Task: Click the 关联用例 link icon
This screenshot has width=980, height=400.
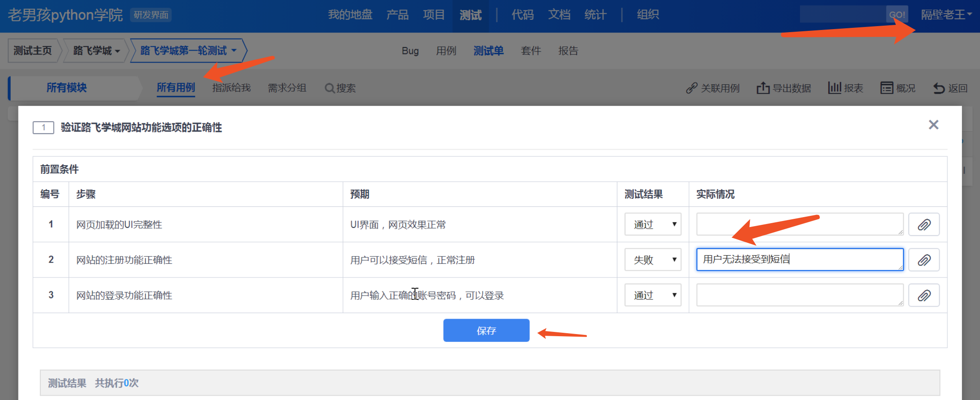Action: pyautogui.click(x=691, y=88)
